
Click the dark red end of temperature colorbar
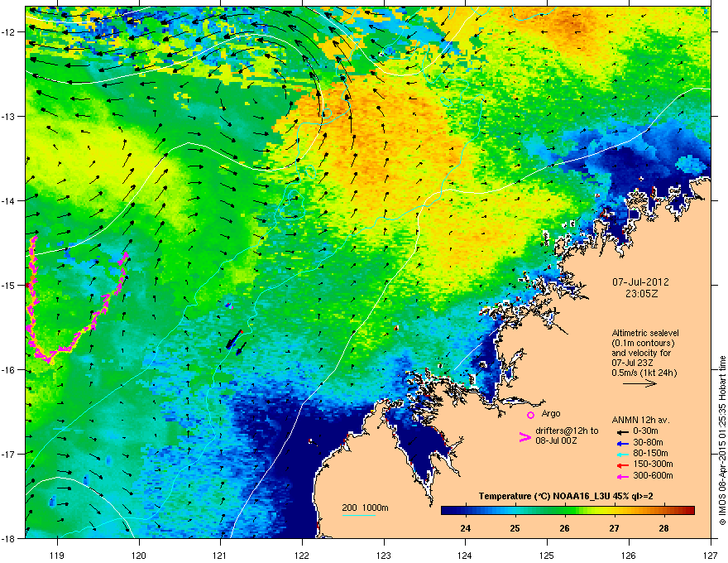pyautogui.click(x=691, y=510)
